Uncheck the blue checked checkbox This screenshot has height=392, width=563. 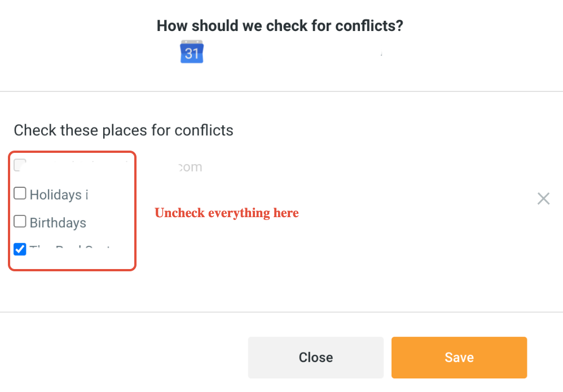tap(20, 249)
